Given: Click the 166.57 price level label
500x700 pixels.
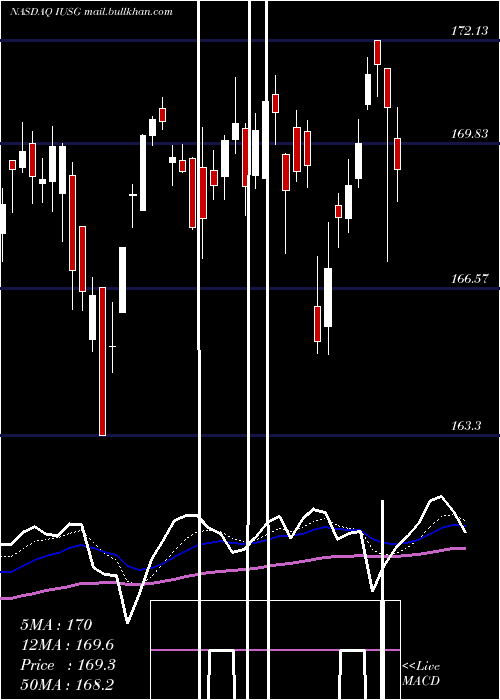Looking at the screenshot, I should [x=469, y=279].
